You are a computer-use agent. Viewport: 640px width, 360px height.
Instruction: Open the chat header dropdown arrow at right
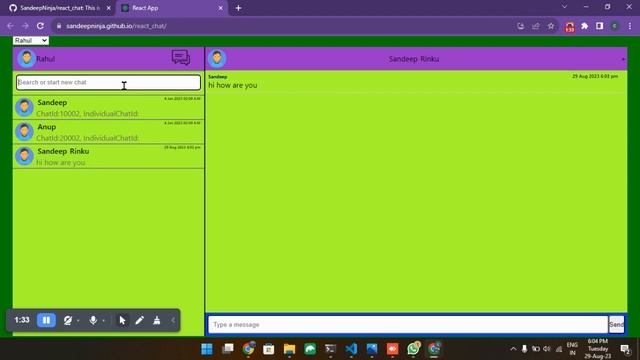[x=623, y=59]
